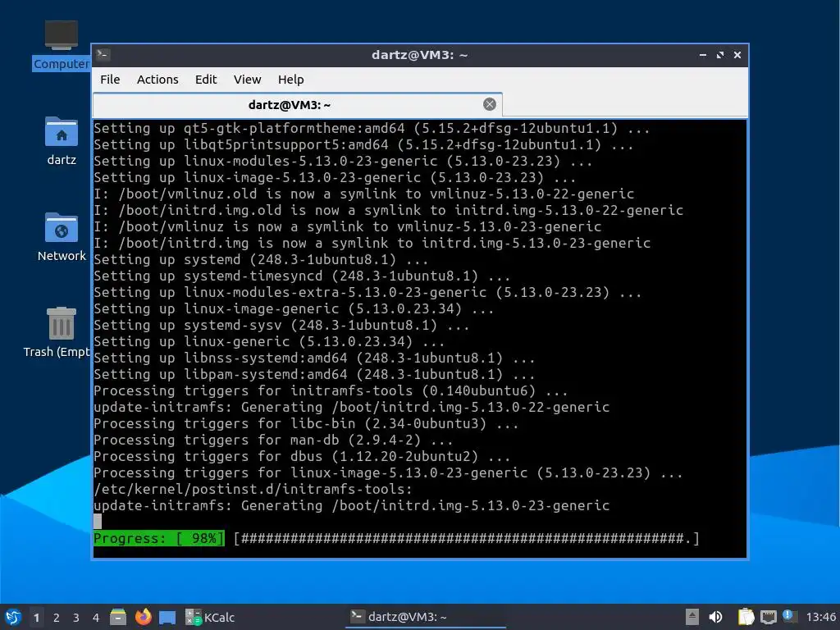Open KCalc from the taskbar
This screenshot has width=840, height=630.
click(x=210, y=617)
